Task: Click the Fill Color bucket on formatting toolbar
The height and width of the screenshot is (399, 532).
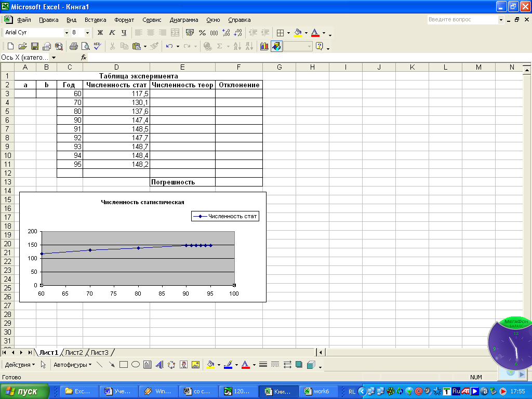Action: pos(298,33)
